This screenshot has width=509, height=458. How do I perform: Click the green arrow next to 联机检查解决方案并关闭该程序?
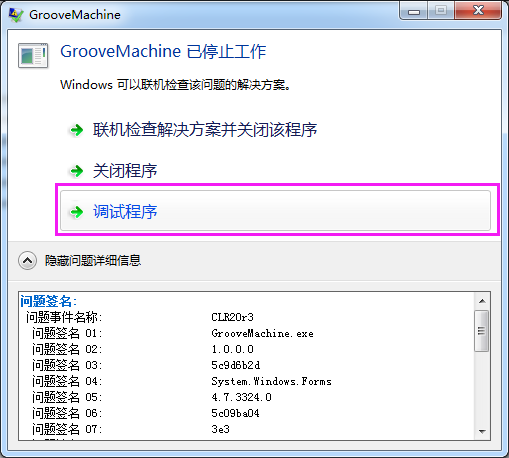[x=77, y=130]
